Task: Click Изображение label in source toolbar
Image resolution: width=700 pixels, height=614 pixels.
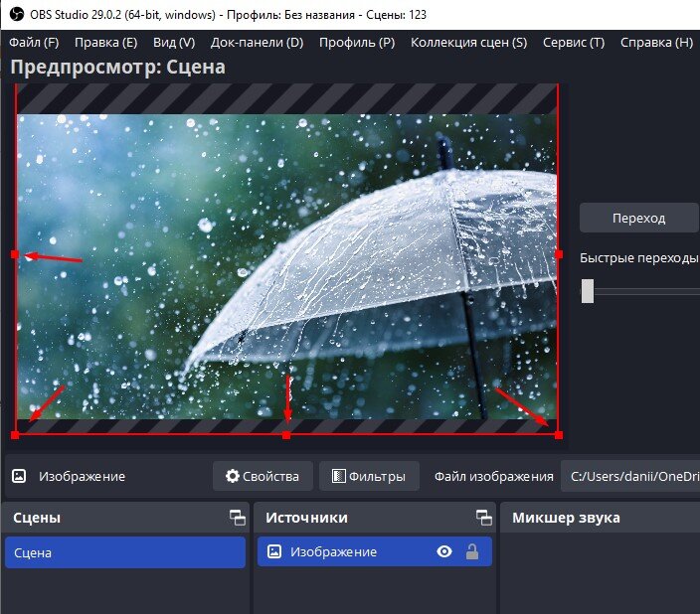Action: pyautogui.click(x=83, y=476)
